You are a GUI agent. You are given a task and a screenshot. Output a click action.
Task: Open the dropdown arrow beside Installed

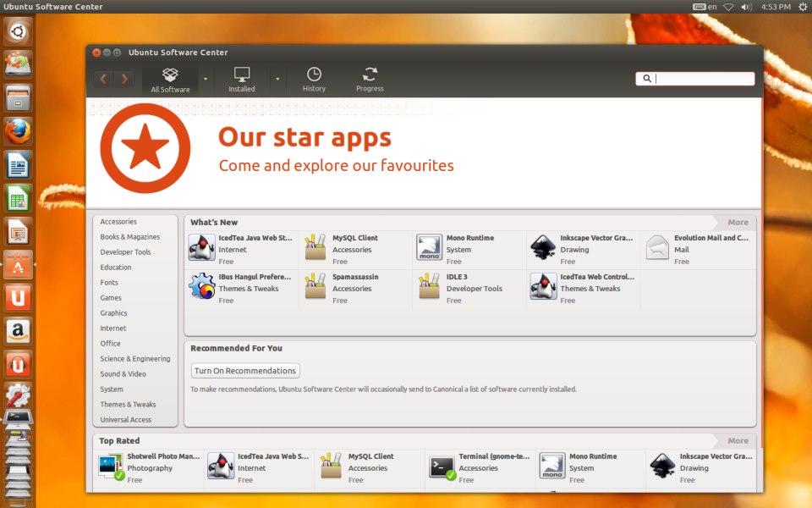(277, 80)
